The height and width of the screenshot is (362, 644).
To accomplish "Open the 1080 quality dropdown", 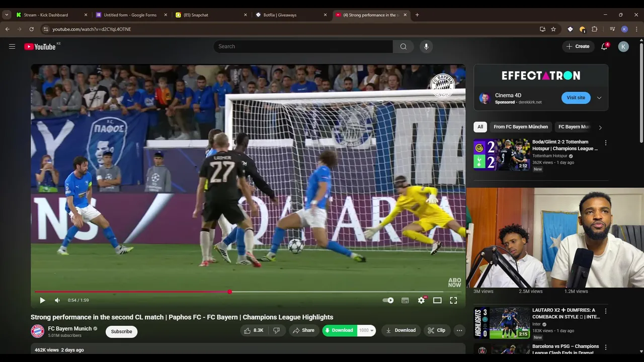I will coord(366,330).
